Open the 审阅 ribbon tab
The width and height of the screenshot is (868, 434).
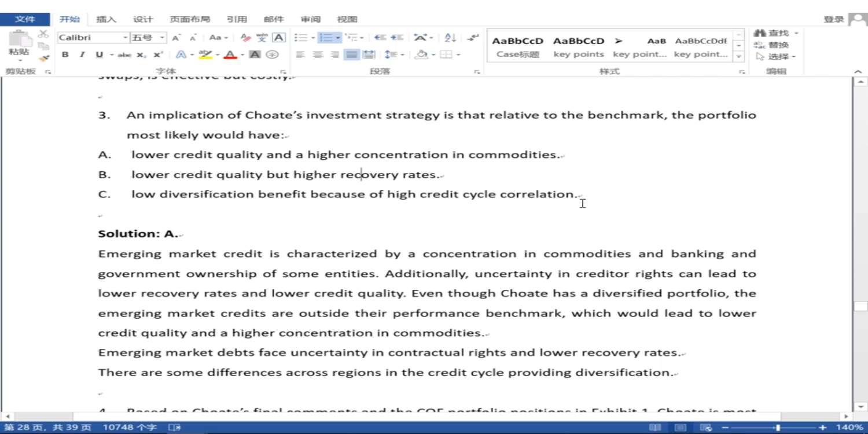[x=311, y=19]
